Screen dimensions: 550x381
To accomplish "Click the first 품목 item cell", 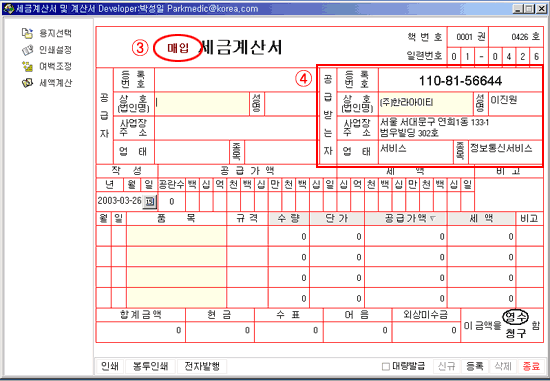I will click(176, 236).
